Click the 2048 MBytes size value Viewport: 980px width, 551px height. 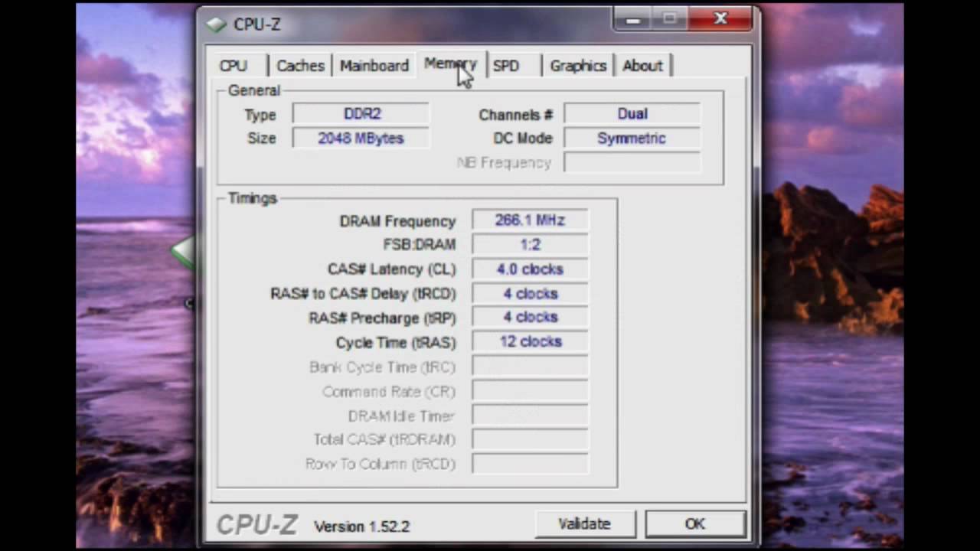(x=361, y=139)
